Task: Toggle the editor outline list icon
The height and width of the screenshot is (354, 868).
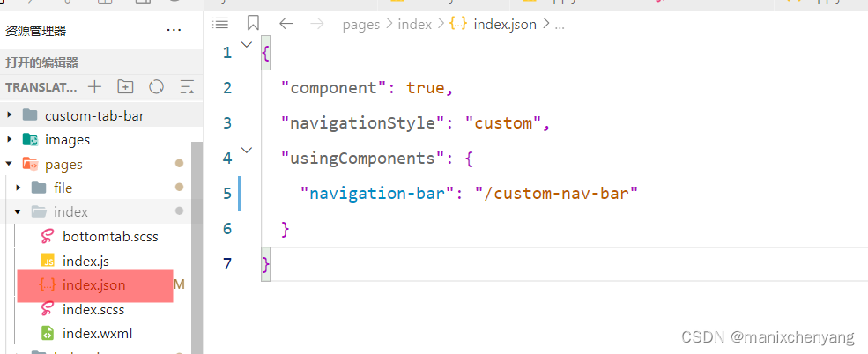Action: pos(220,23)
